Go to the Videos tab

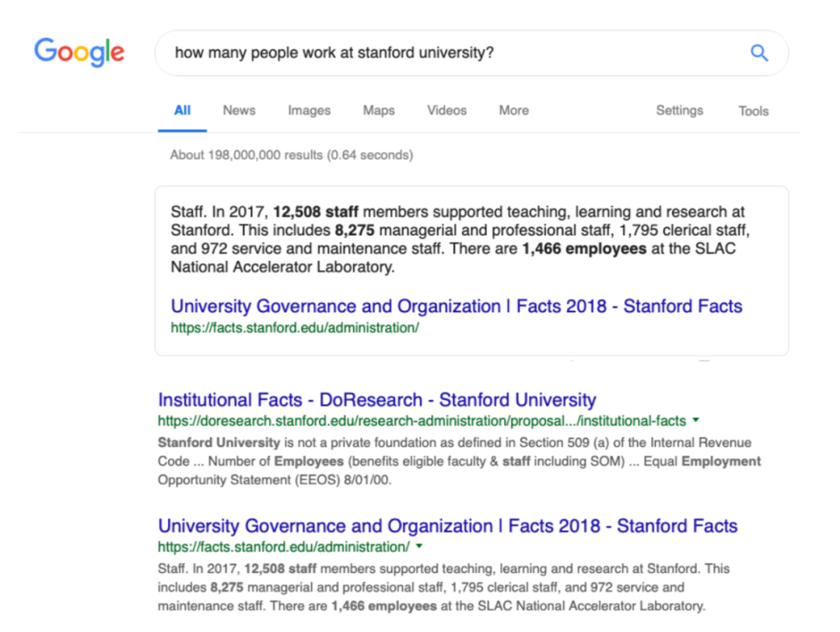pos(446,111)
